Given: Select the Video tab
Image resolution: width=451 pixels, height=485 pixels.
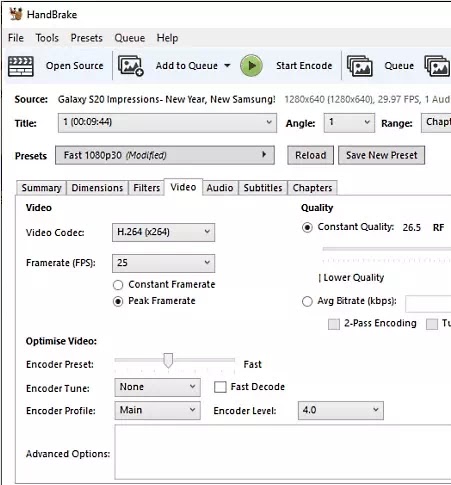Looking at the screenshot, I should click(183, 187).
